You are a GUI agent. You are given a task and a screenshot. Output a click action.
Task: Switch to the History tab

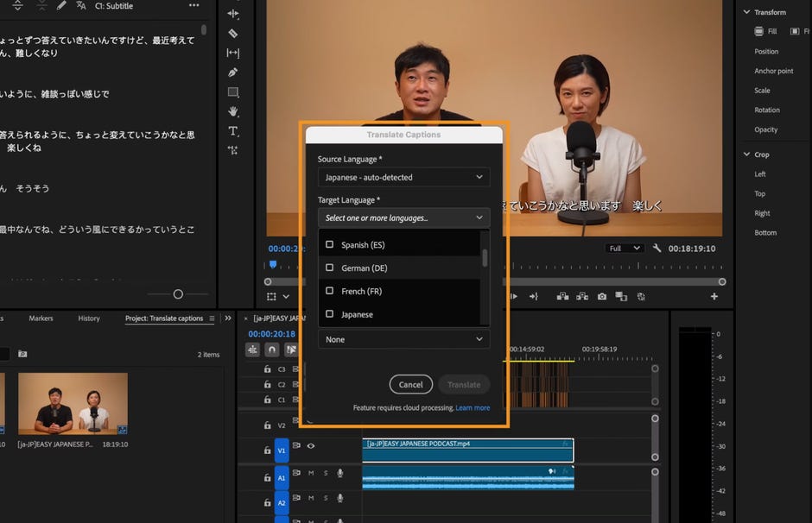click(89, 318)
